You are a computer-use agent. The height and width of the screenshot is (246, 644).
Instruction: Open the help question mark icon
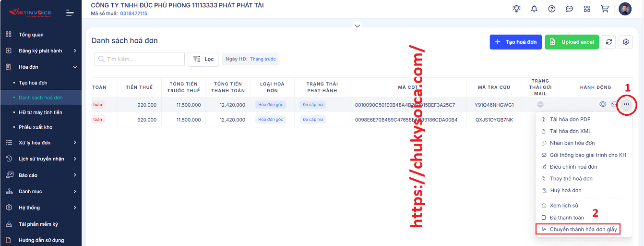(552, 9)
